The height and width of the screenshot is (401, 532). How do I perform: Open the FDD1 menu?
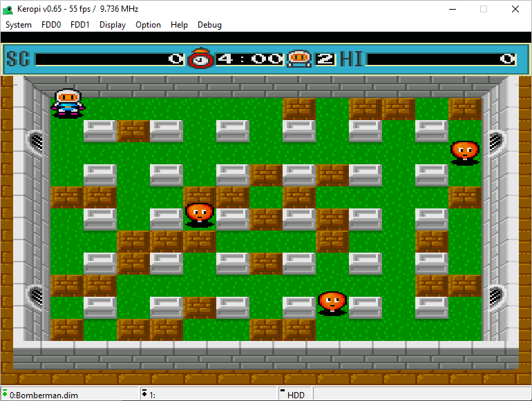click(79, 25)
